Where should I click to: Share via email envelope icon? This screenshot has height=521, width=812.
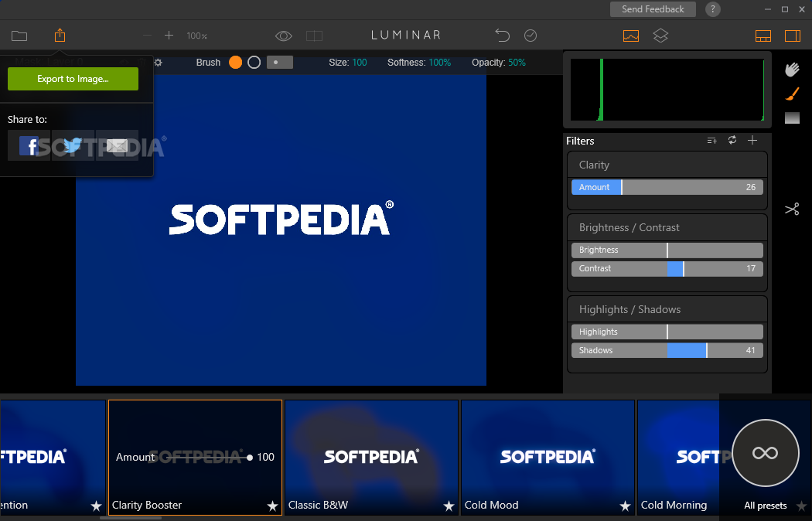click(117, 146)
